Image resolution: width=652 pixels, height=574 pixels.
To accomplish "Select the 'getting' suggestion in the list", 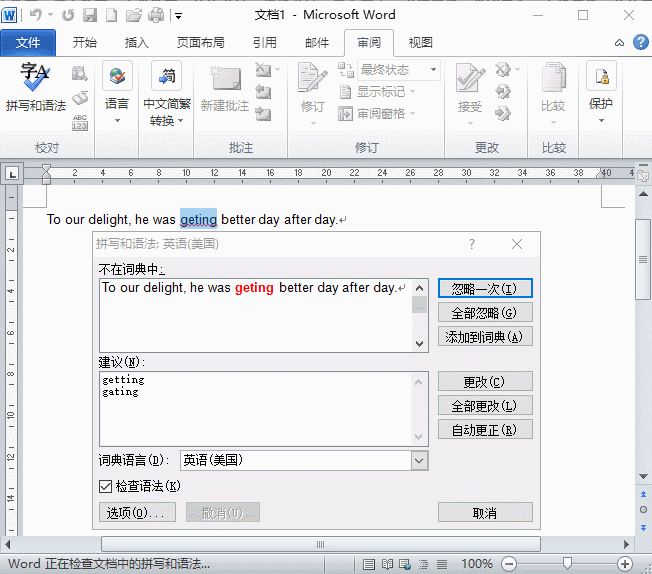I will tap(123, 380).
